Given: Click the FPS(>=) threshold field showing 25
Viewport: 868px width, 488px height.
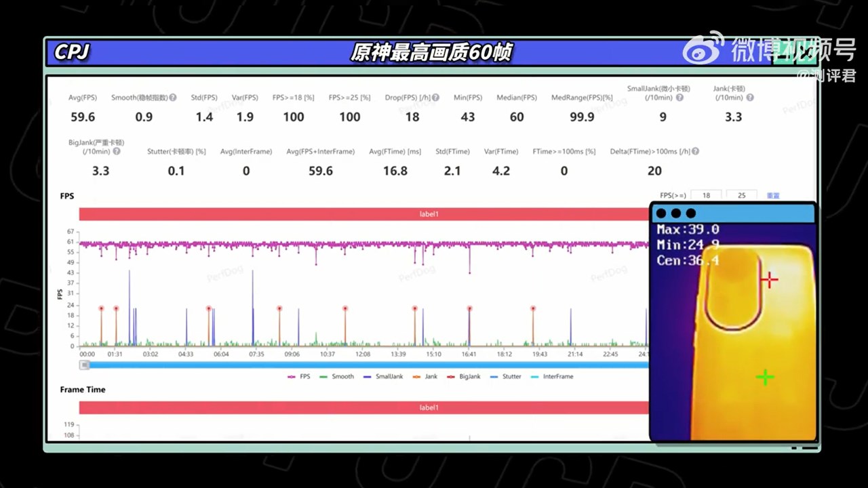Looking at the screenshot, I should coord(741,195).
